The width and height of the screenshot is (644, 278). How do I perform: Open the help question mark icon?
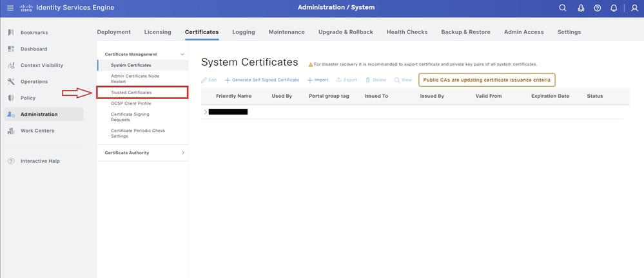coord(598,8)
